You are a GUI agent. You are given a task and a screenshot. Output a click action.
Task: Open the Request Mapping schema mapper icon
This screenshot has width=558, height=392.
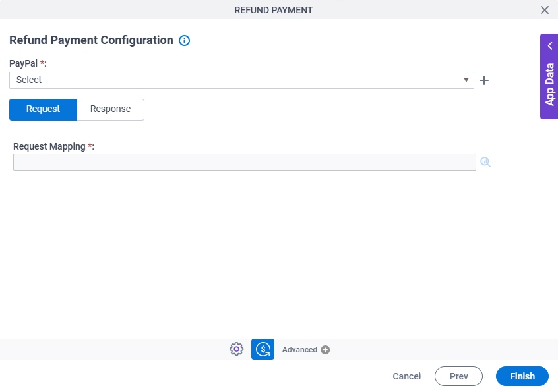click(485, 162)
